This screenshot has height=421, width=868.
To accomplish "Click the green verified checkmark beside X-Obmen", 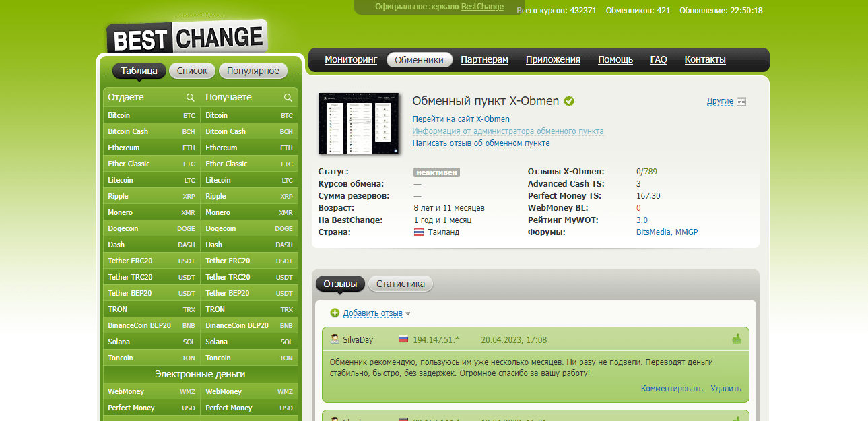I will pos(569,101).
